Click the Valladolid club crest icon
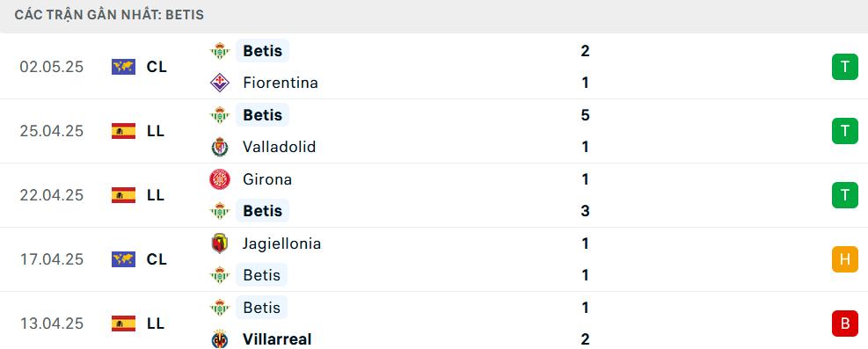Screen dimensions: 868x349 click(x=220, y=147)
